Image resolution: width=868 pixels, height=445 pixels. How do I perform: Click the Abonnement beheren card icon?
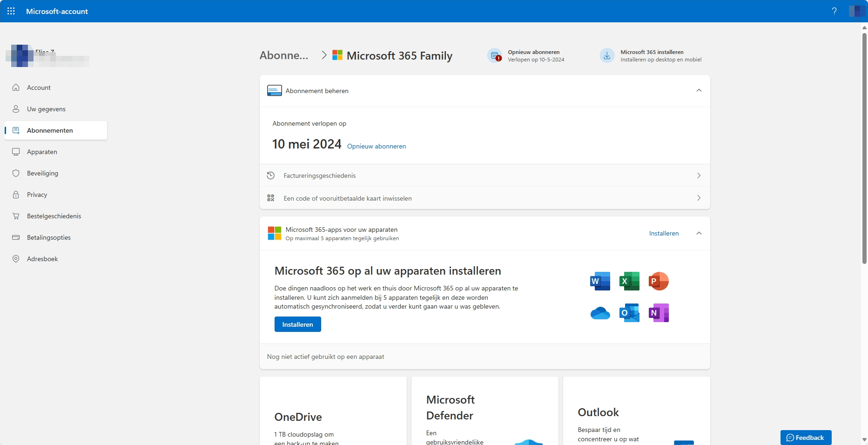(275, 91)
